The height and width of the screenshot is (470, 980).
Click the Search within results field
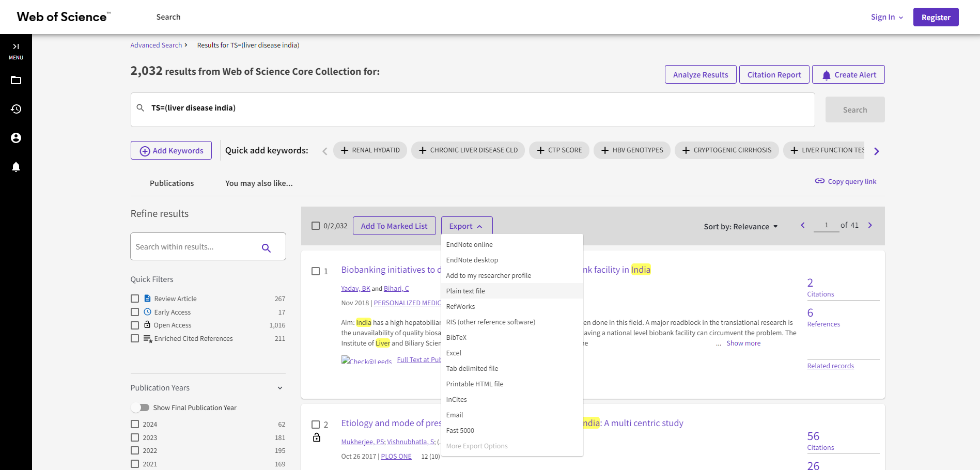[194, 247]
